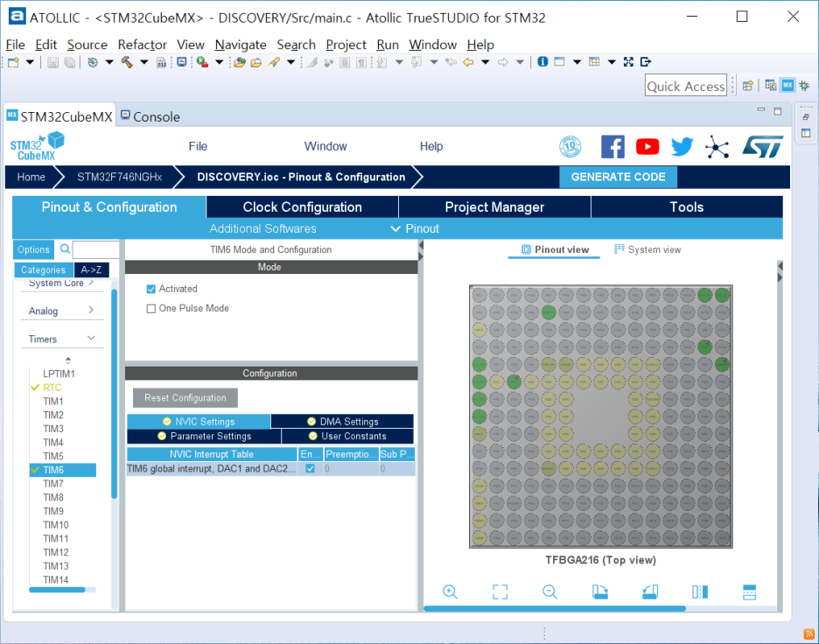The height and width of the screenshot is (644, 819).
Task: Rotate the chip clockwise
Action: pos(599,591)
